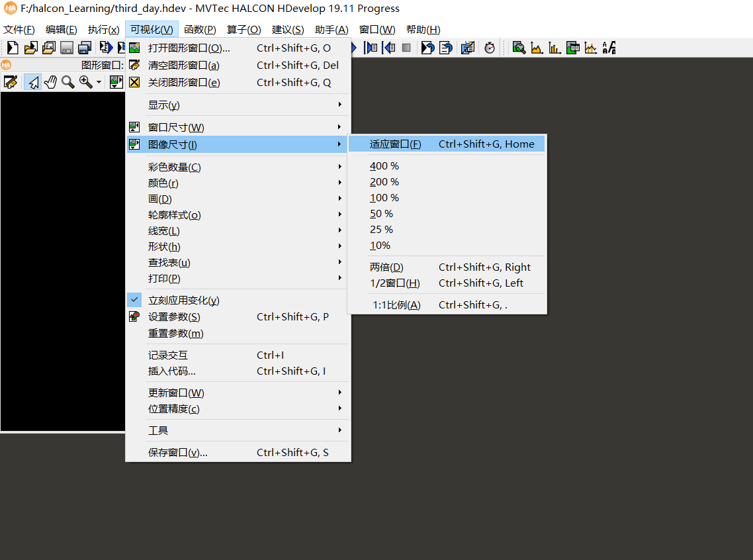Expand the 打印(P) submenu
This screenshot has height=560, width=753.
click(238, 278)
